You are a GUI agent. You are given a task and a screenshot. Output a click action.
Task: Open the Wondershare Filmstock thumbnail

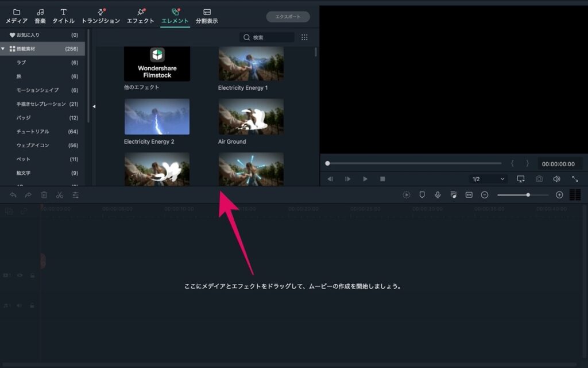click(157, 64)
